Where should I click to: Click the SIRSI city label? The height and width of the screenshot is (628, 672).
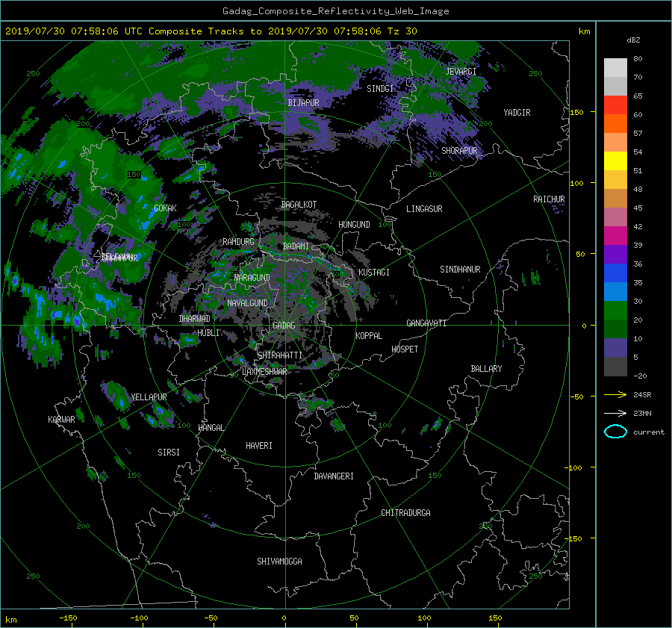tap(169, 453)
